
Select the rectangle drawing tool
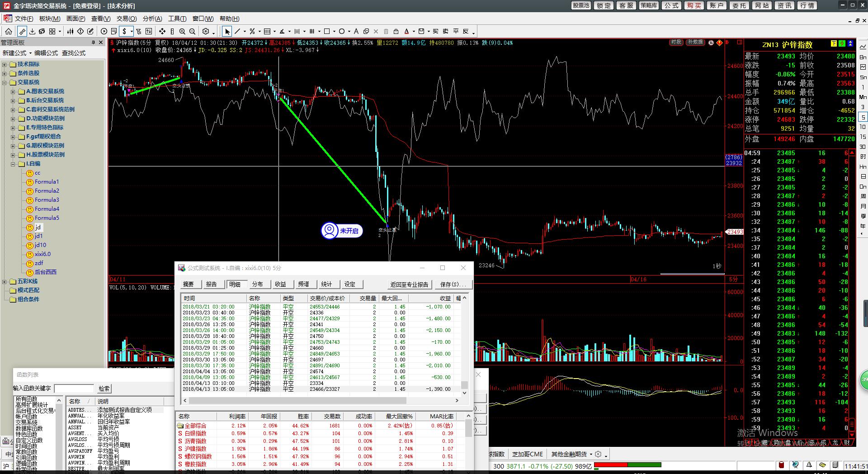(x=327, y=31)
